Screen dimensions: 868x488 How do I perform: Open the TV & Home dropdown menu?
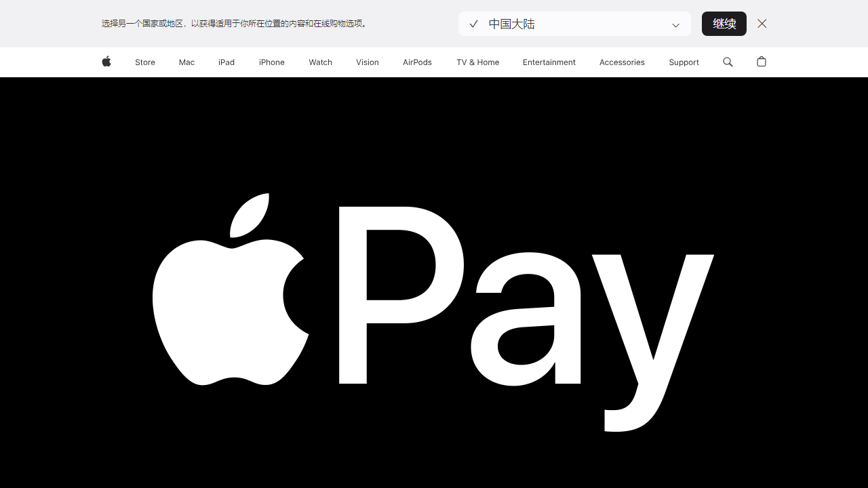point(477,62)
